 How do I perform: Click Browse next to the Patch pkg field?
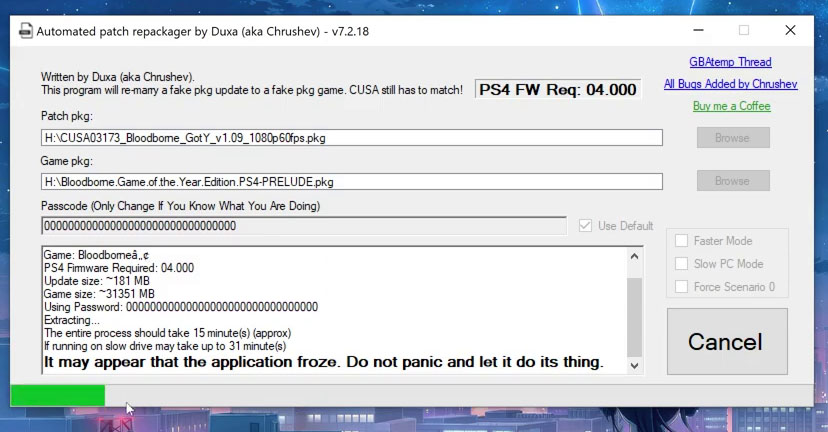click(x=731, y=138)
